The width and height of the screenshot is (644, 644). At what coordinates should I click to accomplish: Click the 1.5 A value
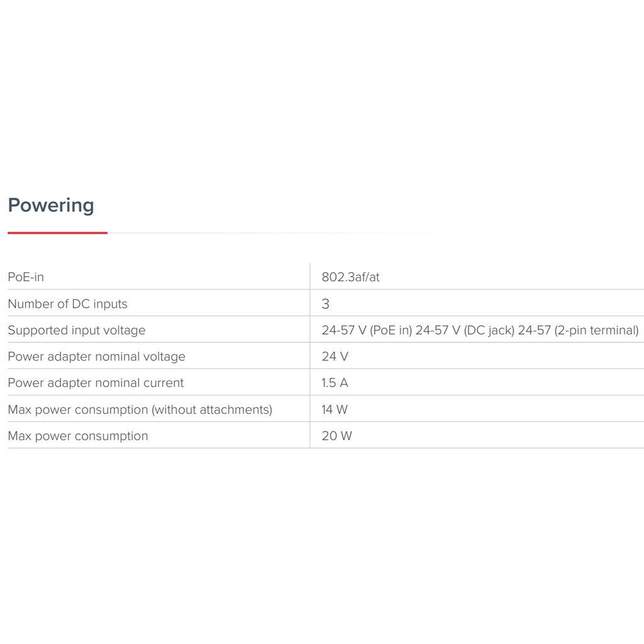pos(335,383)
